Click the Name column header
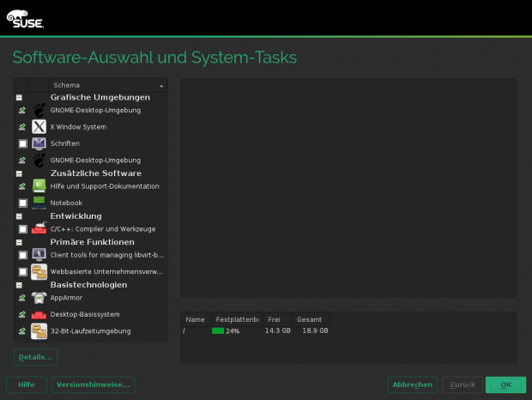The height and width of the screenshot is (400, 532). click(196, 319)
